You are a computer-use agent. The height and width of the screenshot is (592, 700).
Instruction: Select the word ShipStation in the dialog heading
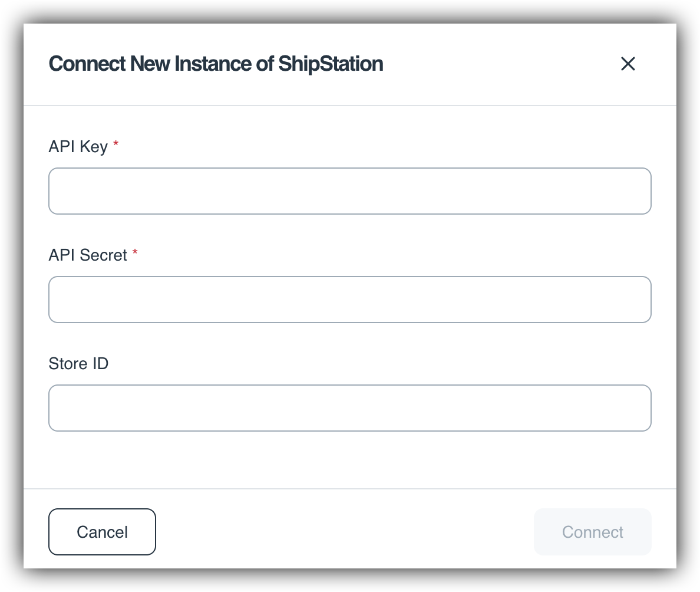(x=331, y=64)
